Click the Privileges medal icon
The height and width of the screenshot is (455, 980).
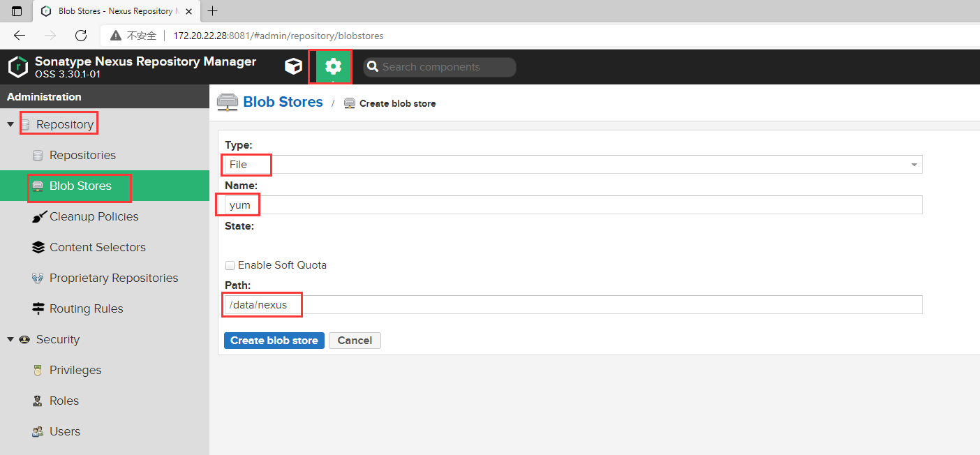point(38,370)
